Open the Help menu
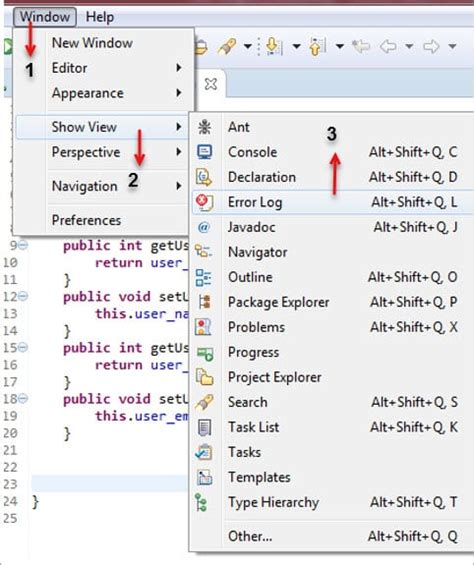 [100, 17]
